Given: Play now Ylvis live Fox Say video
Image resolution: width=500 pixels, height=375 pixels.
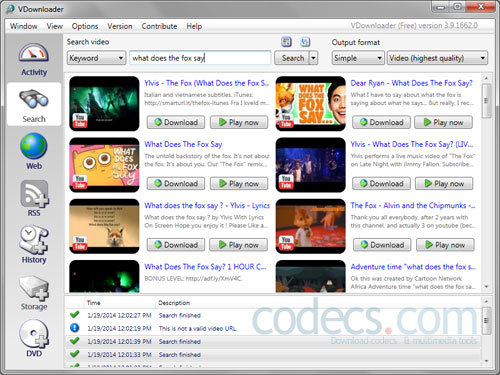Looking at the screenshot, I should click(444, 184).
